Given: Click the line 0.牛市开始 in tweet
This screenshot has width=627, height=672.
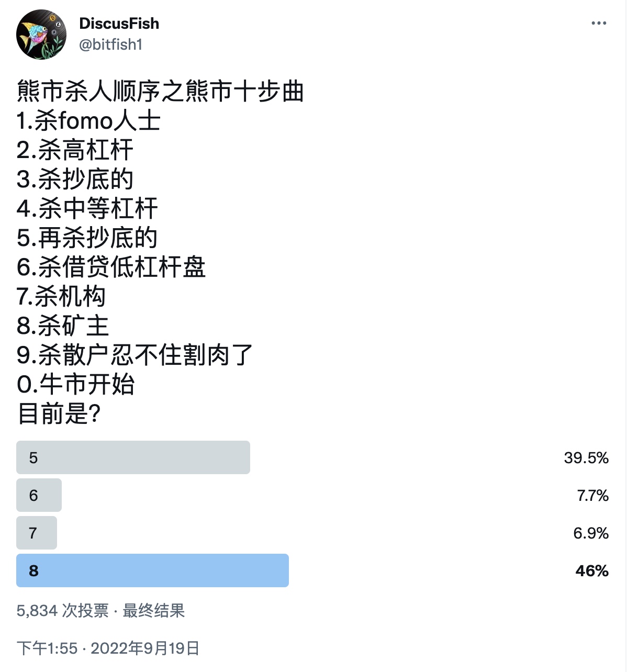Looking at the screenshot, I should pos(76,384).
